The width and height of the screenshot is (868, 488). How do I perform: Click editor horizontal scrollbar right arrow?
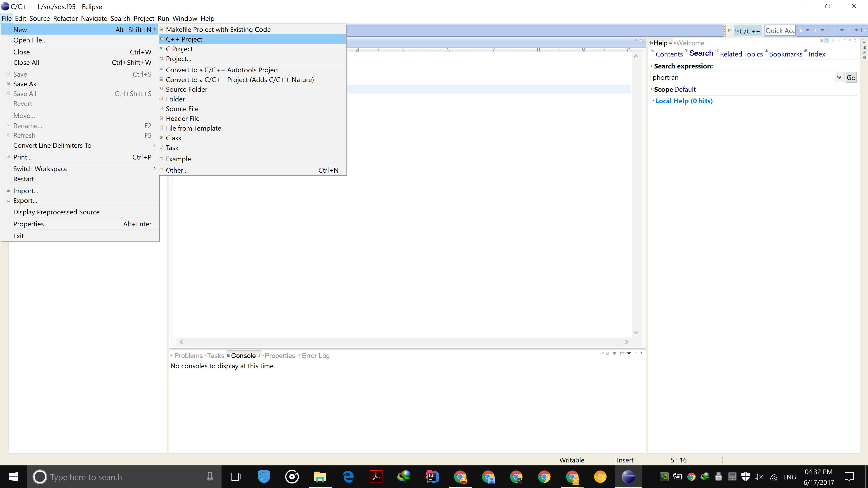click(x=627, y=342)
